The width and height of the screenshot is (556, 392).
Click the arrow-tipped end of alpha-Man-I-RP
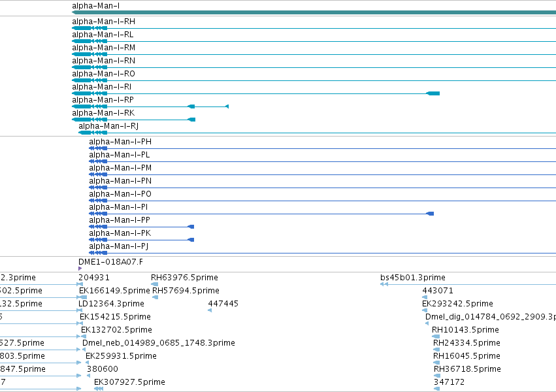pos(227,106)
